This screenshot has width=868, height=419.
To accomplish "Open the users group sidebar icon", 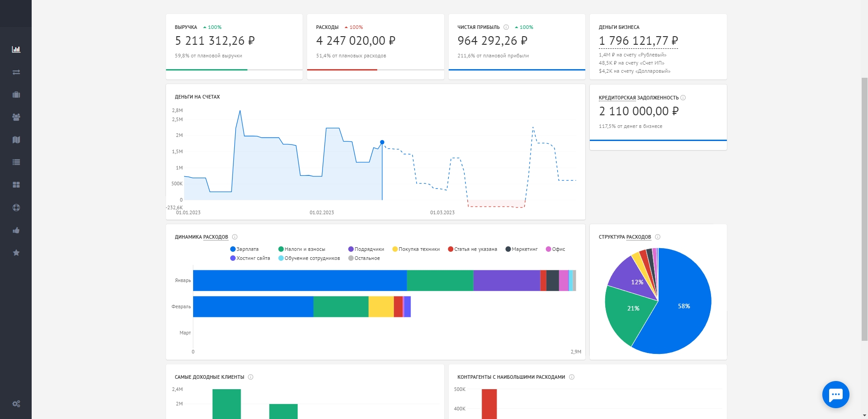I will click(x=16, y=117).
